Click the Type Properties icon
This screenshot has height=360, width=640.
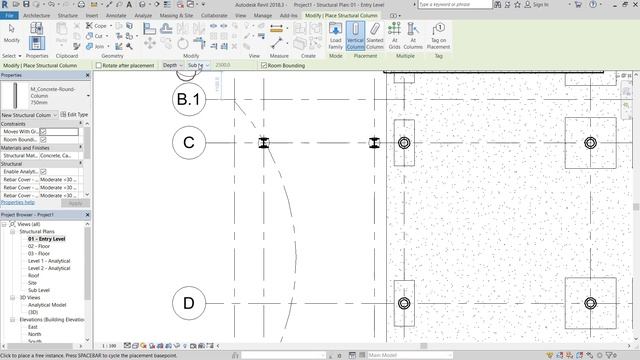pyautogui.click(x=36, y=28)
